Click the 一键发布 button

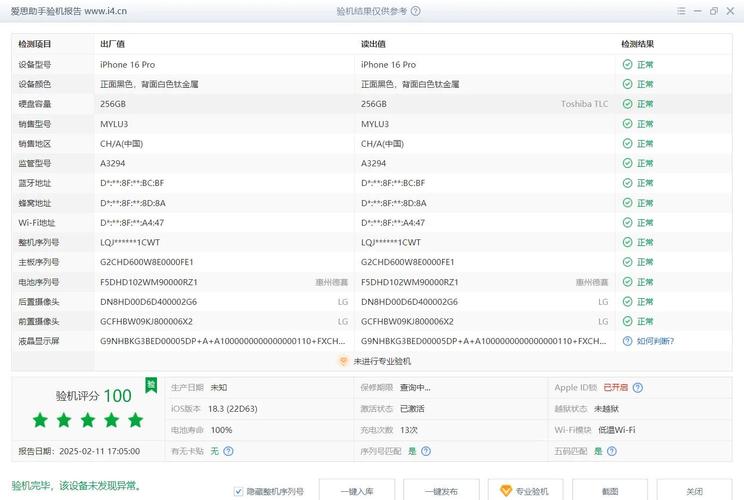[x=441, y=491]
